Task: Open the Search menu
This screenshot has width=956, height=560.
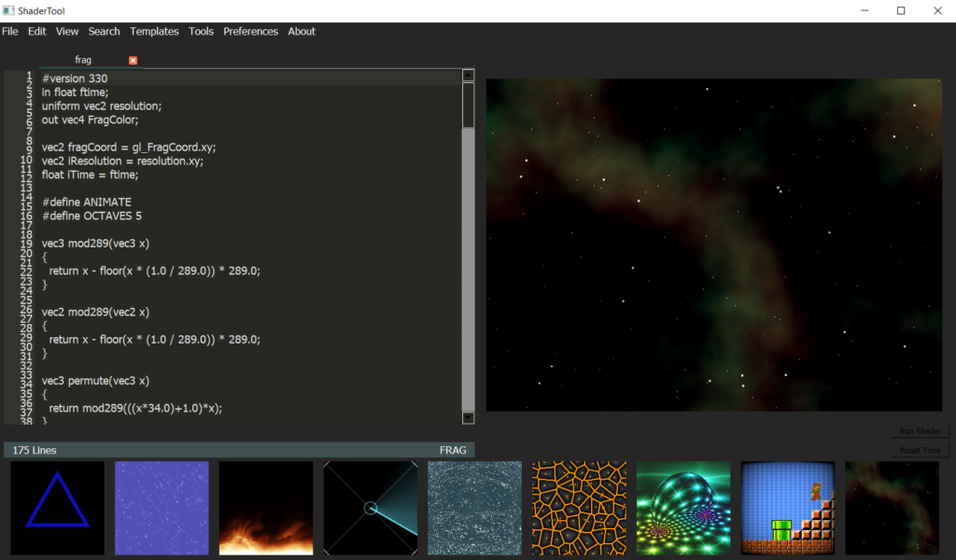Action: (104, 31)
